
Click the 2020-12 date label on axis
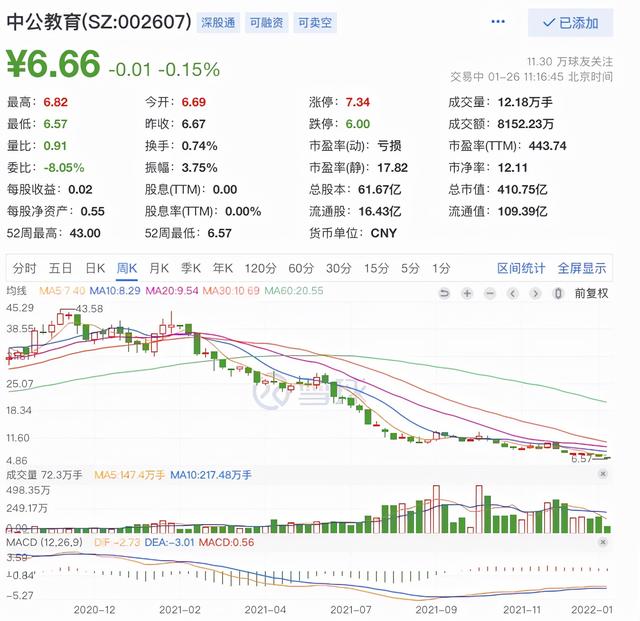coord(94,610)
